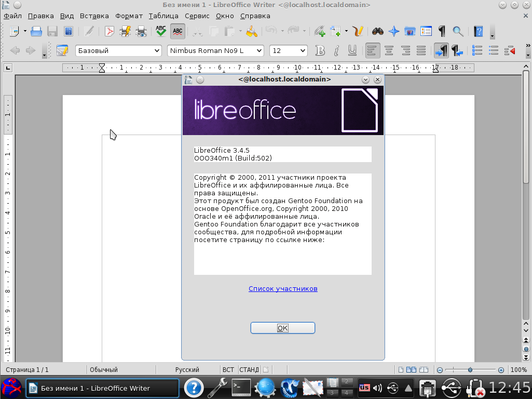Apply Italic formatting icon
This screenshot has height=399, width=532.
pos(336,50)
